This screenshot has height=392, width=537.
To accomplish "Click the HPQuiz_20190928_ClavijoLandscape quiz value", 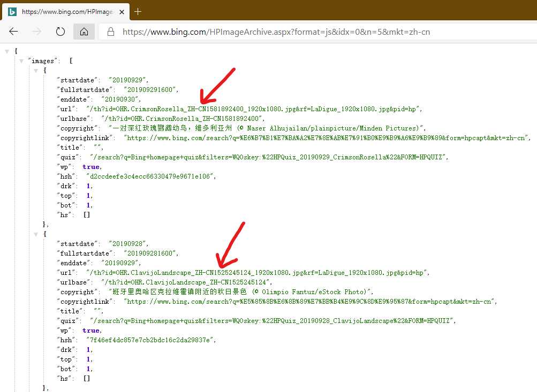I will pos(273,320).
